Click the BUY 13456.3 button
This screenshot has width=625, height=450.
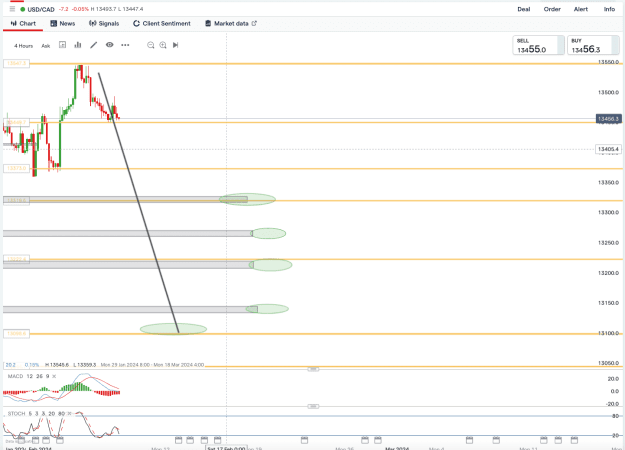593,45
